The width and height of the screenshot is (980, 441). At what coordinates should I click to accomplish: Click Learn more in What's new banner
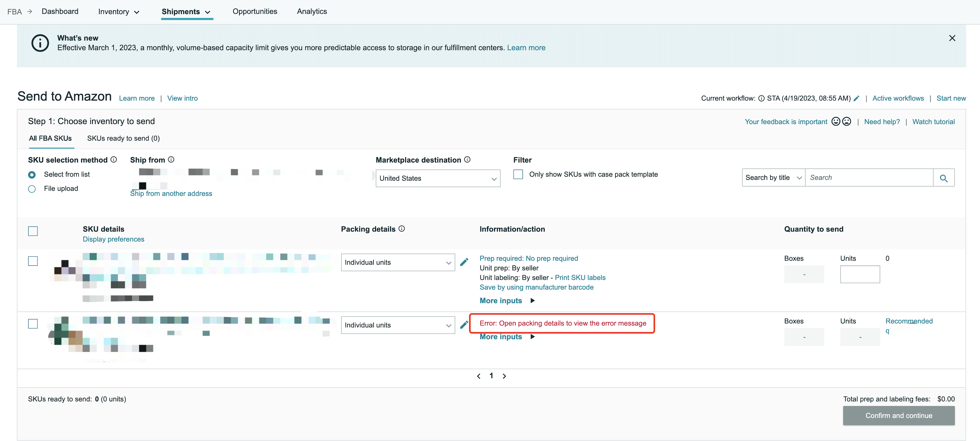coord(526,48)
